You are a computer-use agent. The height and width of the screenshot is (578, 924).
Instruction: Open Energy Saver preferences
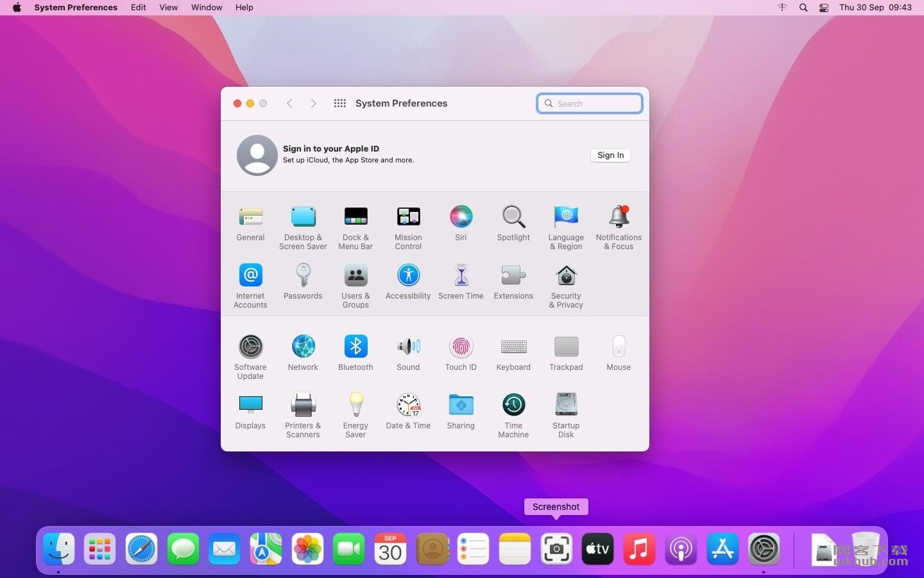click(x=355, y=416)
